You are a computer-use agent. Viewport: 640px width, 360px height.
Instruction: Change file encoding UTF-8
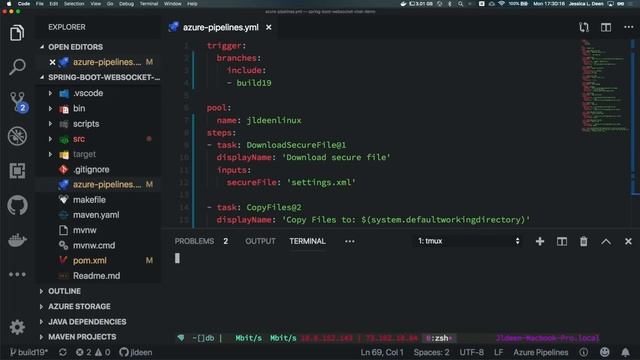[471, 352]
